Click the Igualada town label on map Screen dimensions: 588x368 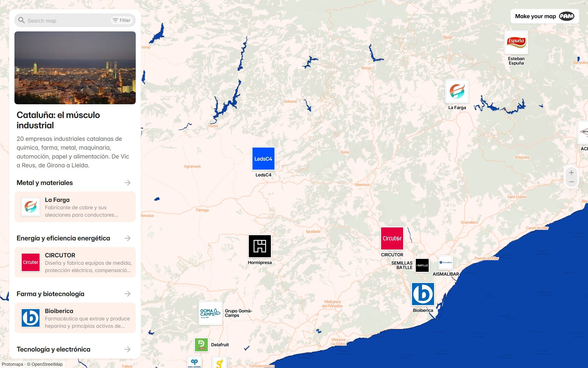[313, 231]
